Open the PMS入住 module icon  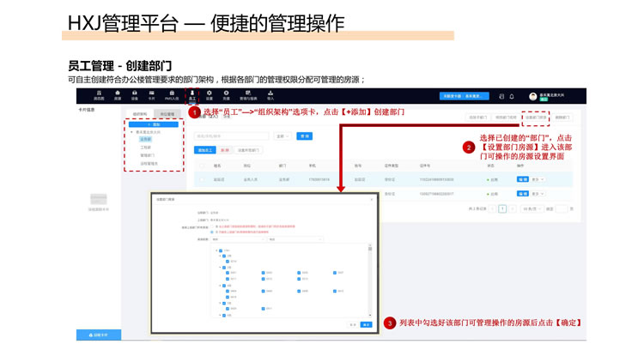pyautogui.click(x=172, y=95)
